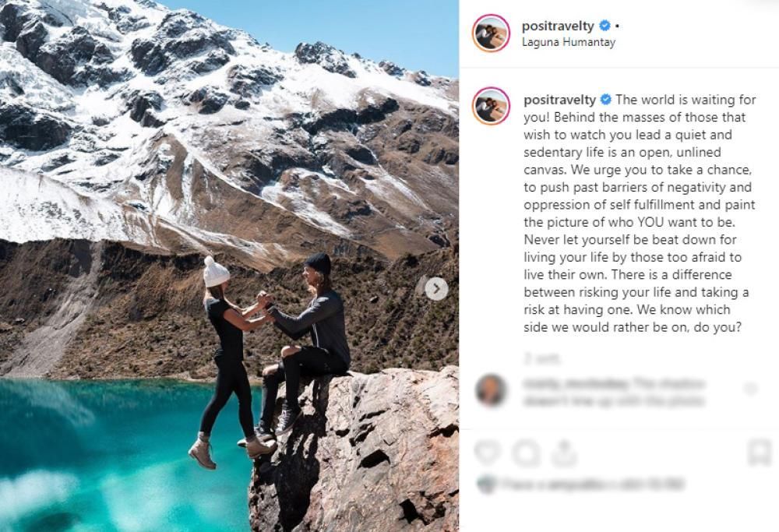Viewport: 779px width, 532px height.
Task: Like the post with the heart icon
Action: click(x=488, y=452)
